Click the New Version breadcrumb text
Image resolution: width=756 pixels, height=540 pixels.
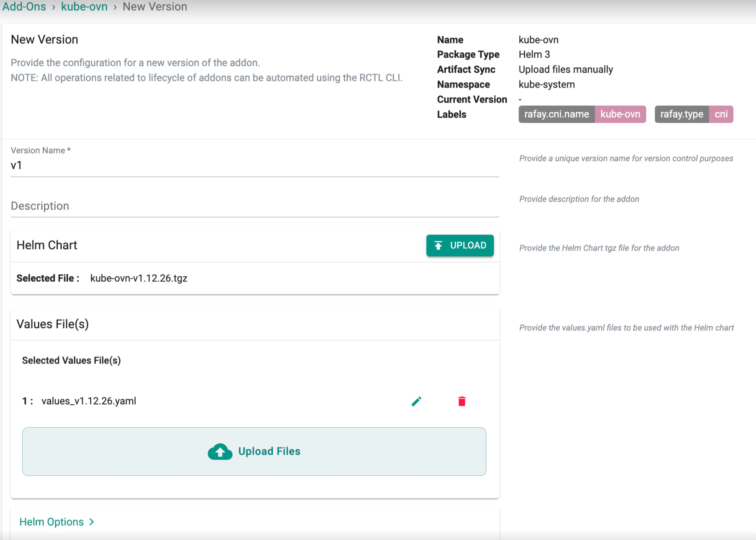[x=155, y=6]
